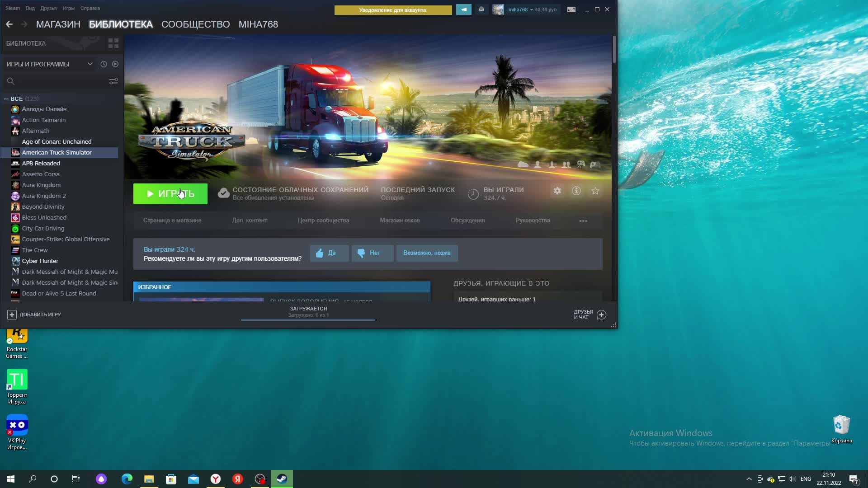Open the Магазин tab
The image size is (868, 488).
pos(58,24)
